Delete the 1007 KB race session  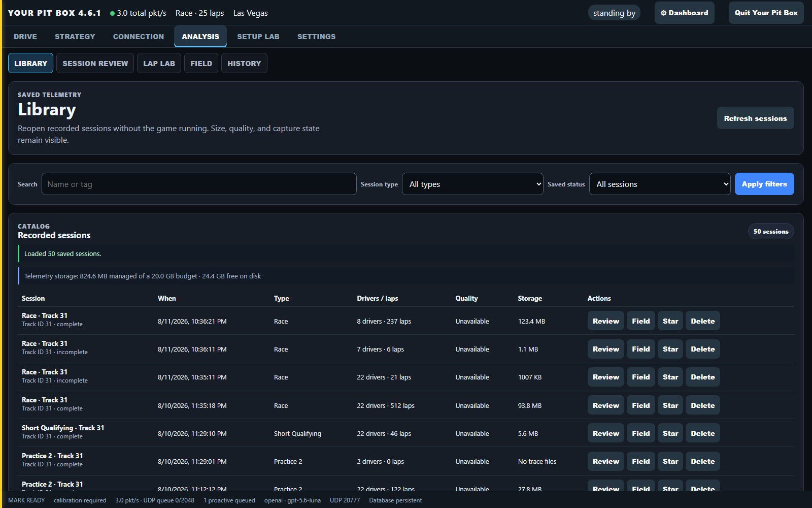point(703,377)
